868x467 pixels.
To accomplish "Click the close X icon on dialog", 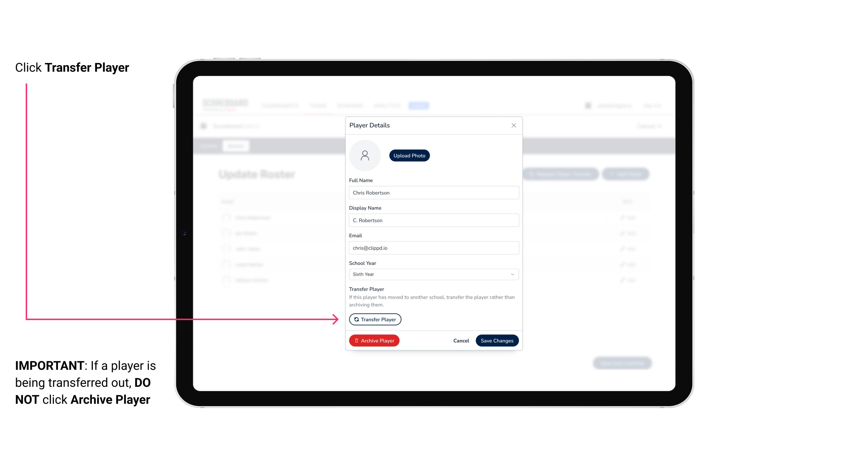I will tap(514, 125).
